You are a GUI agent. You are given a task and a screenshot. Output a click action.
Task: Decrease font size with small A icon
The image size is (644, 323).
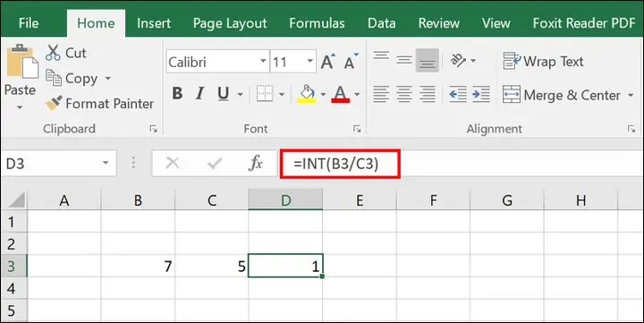(x=351, y=62)
